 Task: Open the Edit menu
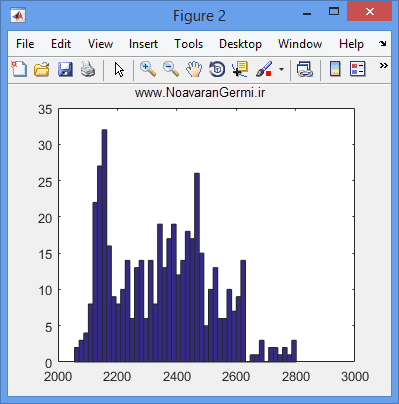click(61, 44)
